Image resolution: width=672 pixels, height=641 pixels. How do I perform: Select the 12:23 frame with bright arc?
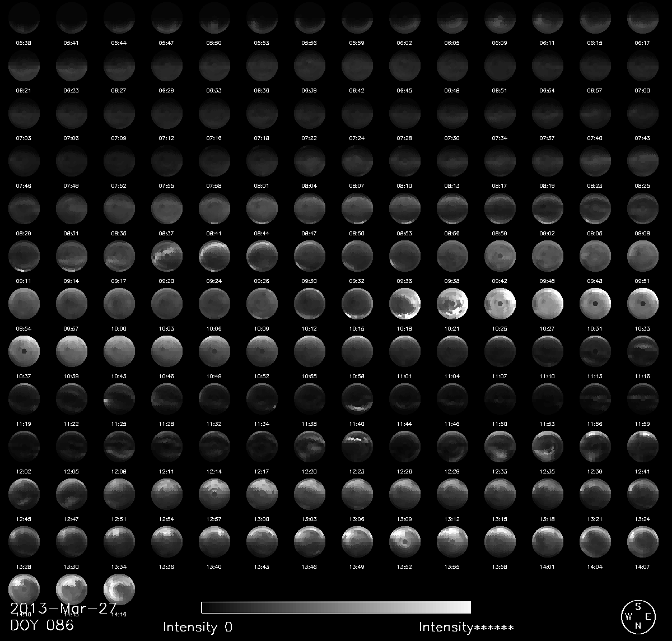tap(357, 448)
